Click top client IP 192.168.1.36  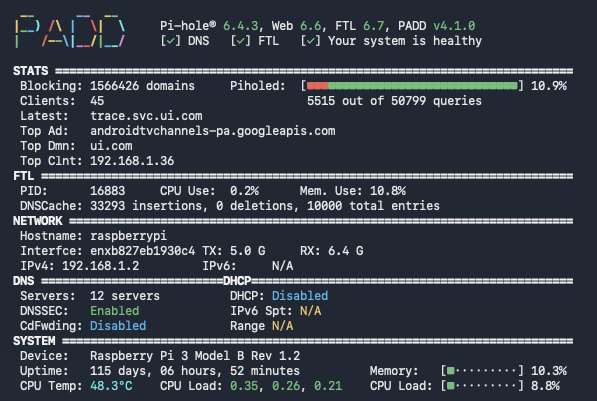coord(132,161)
